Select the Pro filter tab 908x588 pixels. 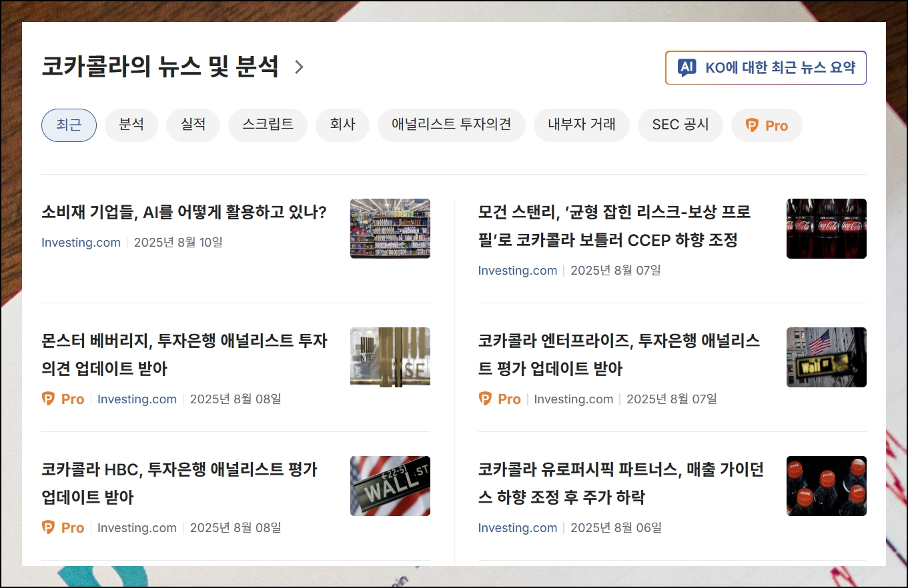click(767, 125)
